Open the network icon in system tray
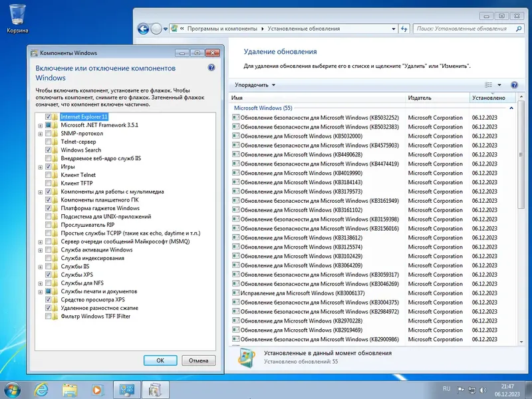The image size is (532, 399). pyautogui.click(x=472, y=390)
